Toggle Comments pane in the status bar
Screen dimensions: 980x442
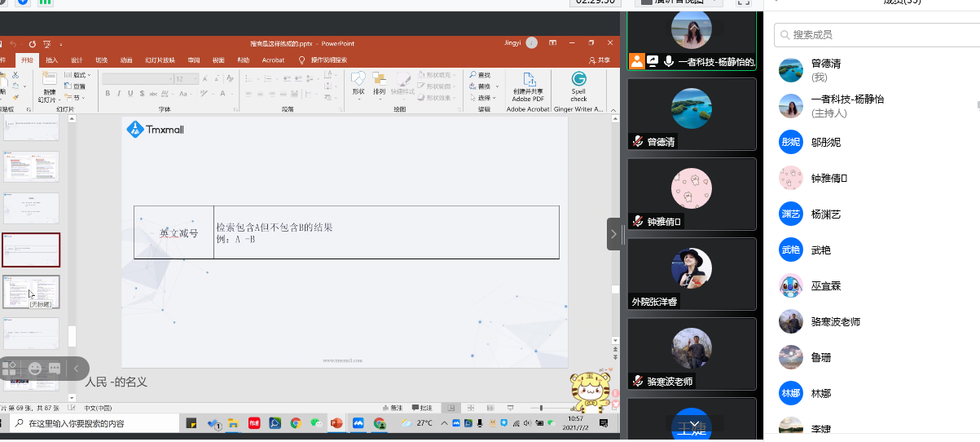tap(422, 408)
